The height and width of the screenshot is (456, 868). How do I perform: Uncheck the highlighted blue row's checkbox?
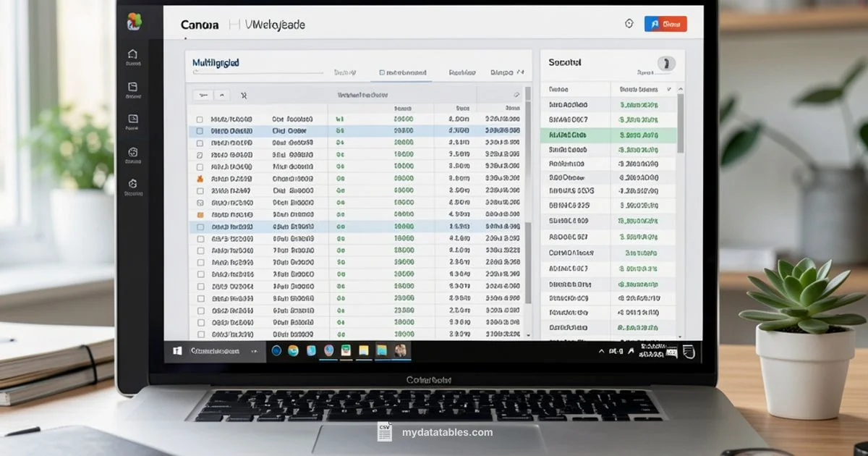[x=200, y=130]
